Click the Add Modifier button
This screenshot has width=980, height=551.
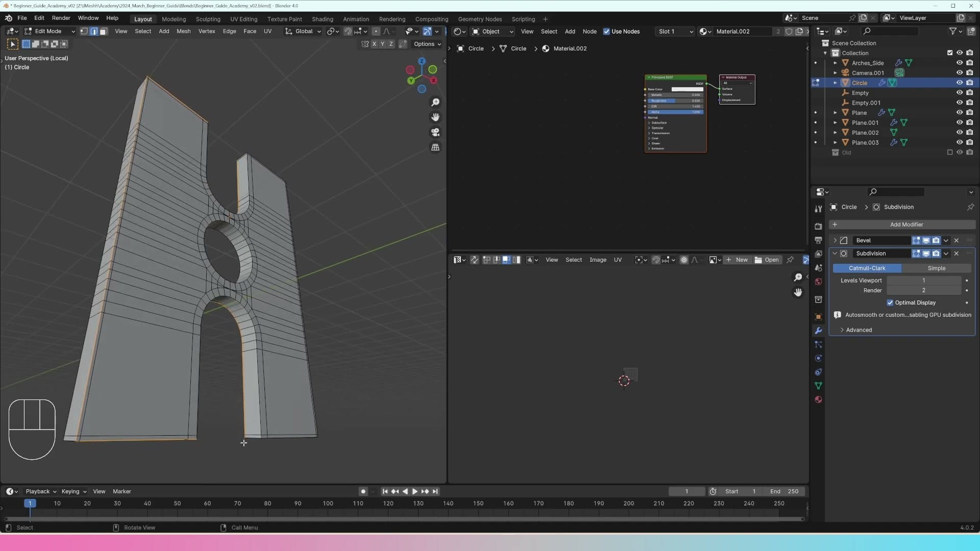coord(902,224)
